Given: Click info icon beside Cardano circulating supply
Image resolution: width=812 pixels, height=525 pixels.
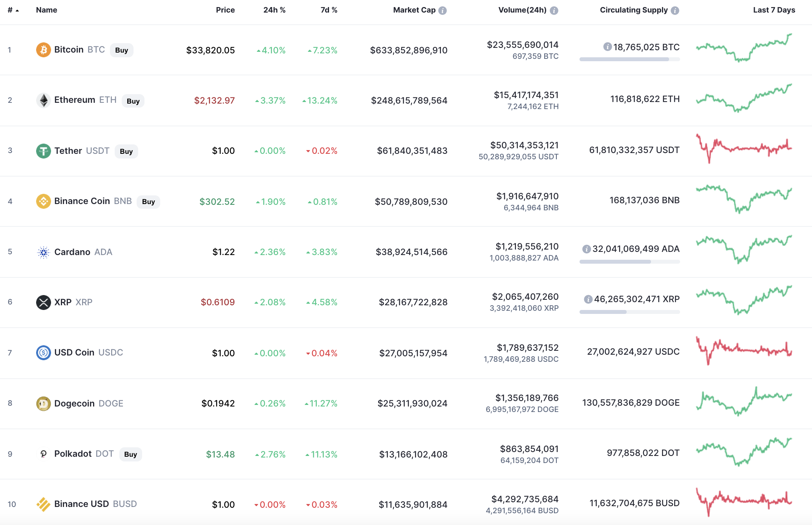Looking at the screenshot, I should [587, 249].
